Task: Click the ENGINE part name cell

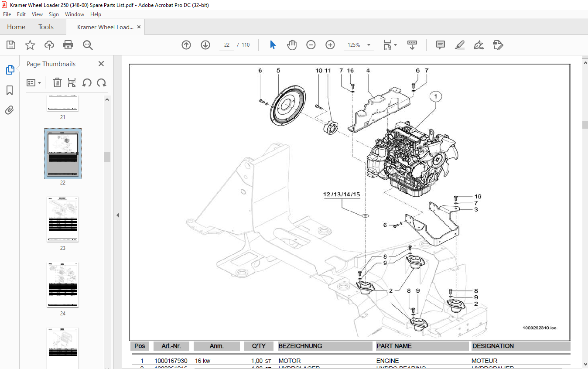Action: click(x=387, y=361)
